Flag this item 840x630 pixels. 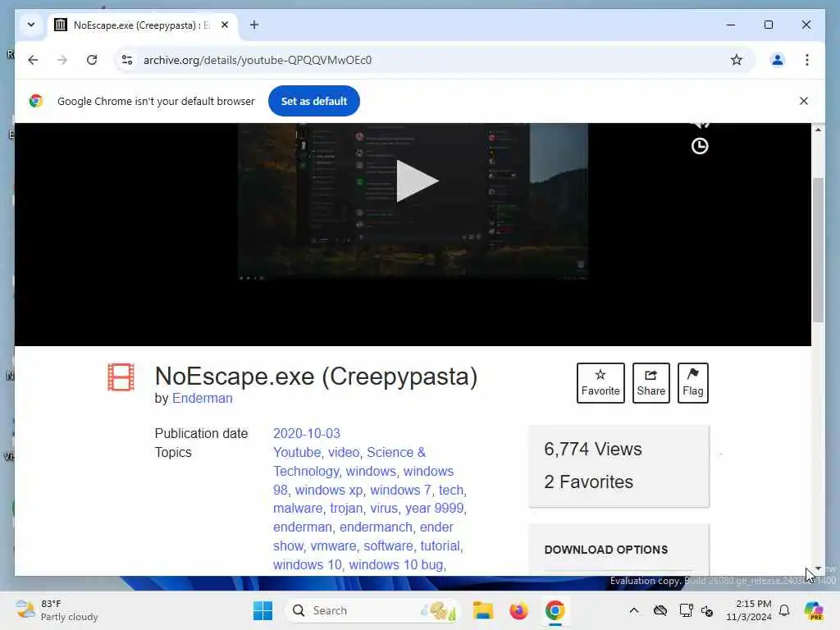pyautogui.click(x=692, y=383)
